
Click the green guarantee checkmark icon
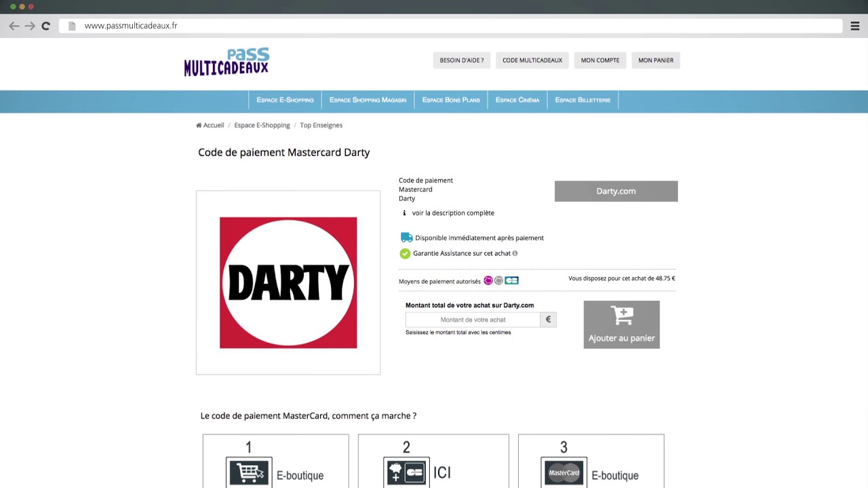405,253
